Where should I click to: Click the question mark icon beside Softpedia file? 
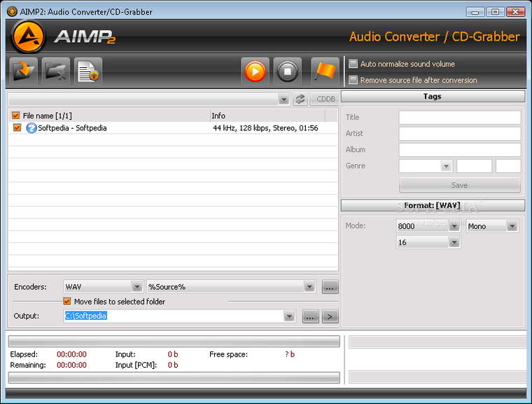click(31, 128)
